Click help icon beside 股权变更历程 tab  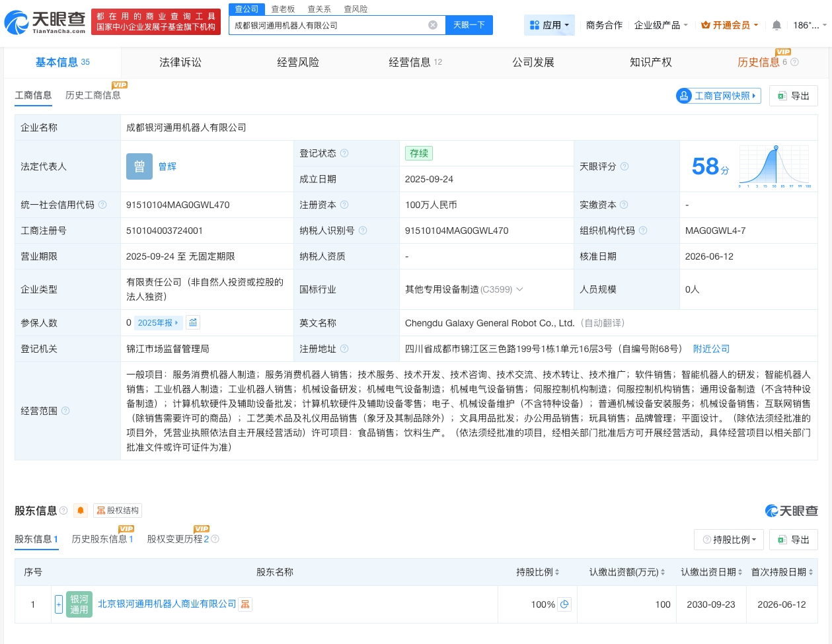pyautogui.click(x=215, y=539)
